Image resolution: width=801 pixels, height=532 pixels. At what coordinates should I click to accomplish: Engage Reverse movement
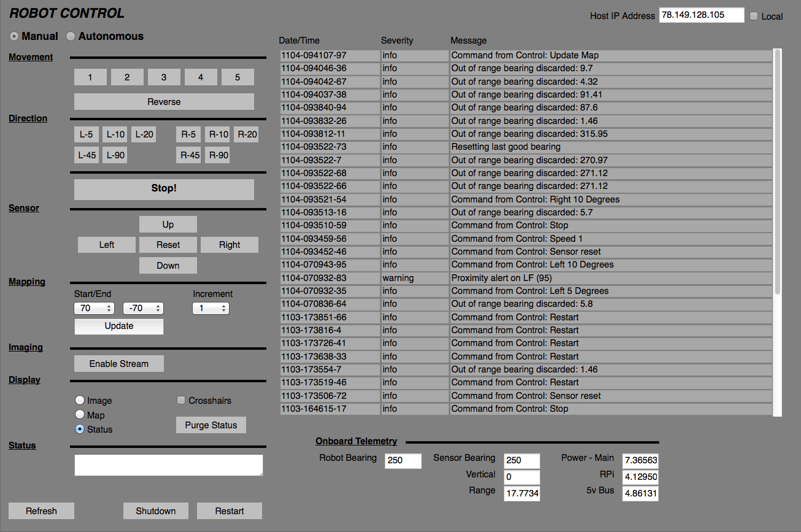[164, 101]
